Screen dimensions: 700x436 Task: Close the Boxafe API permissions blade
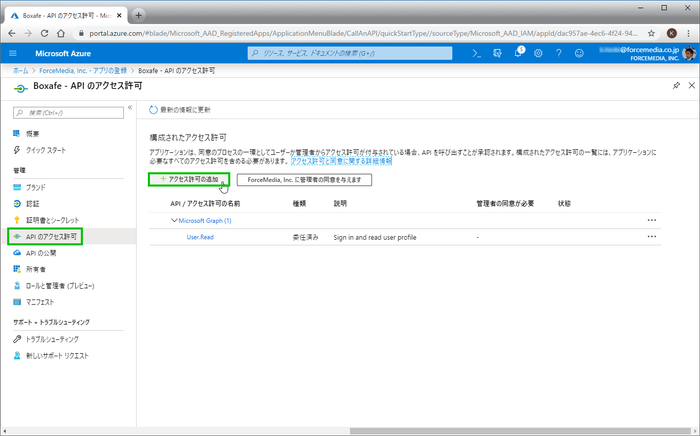(692, 85)
